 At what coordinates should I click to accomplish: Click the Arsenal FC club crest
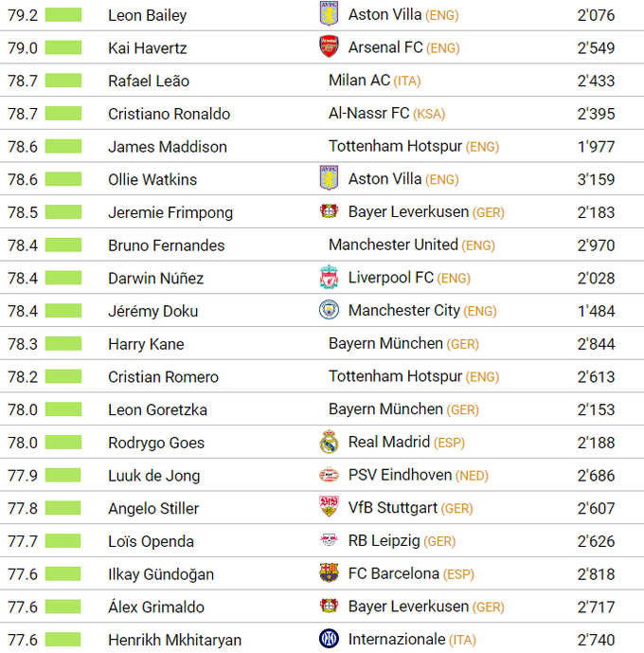tap(329, 47)
